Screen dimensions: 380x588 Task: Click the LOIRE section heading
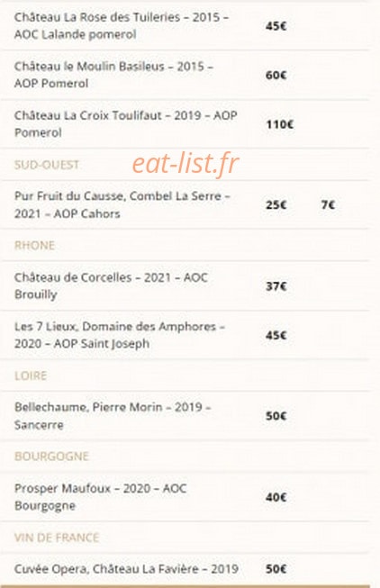click(31, 375)
